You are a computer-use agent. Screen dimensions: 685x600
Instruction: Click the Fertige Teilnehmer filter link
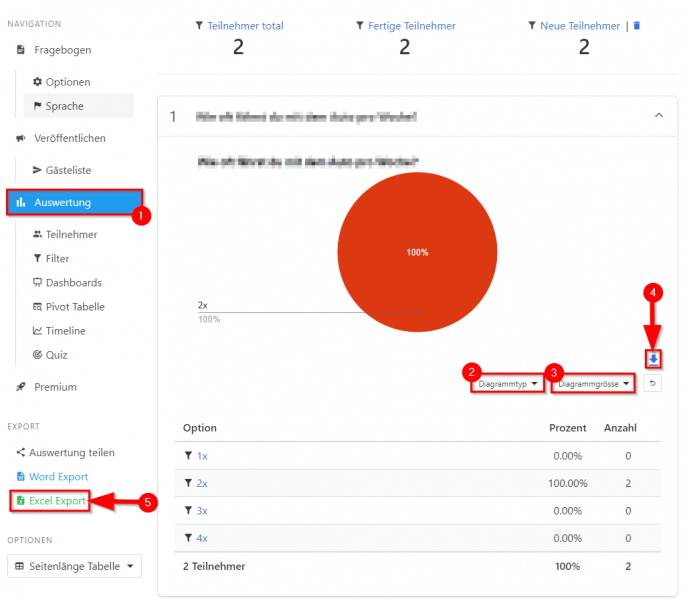[x=412, y=26]
